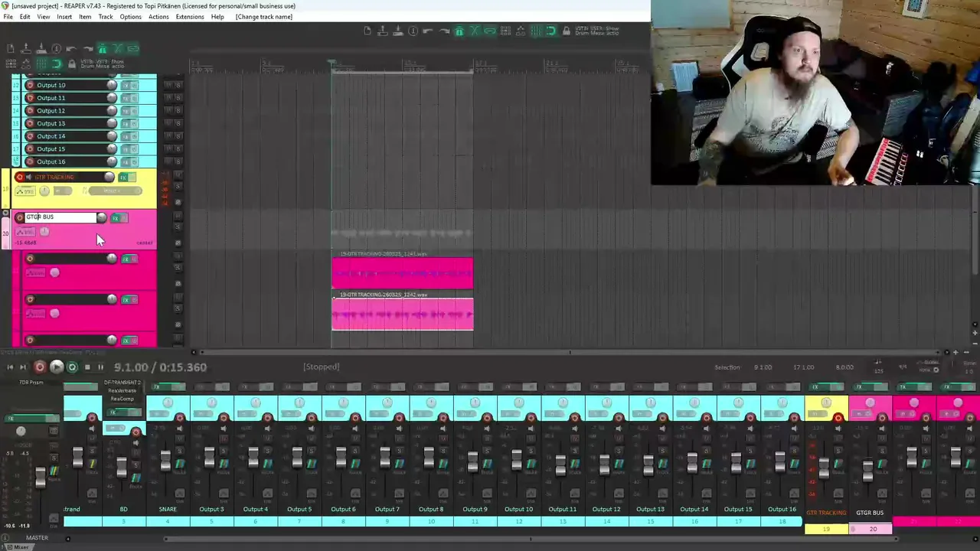The image size is (980, 551).
Task: Click the transport Record button
Action: (40, 367)
